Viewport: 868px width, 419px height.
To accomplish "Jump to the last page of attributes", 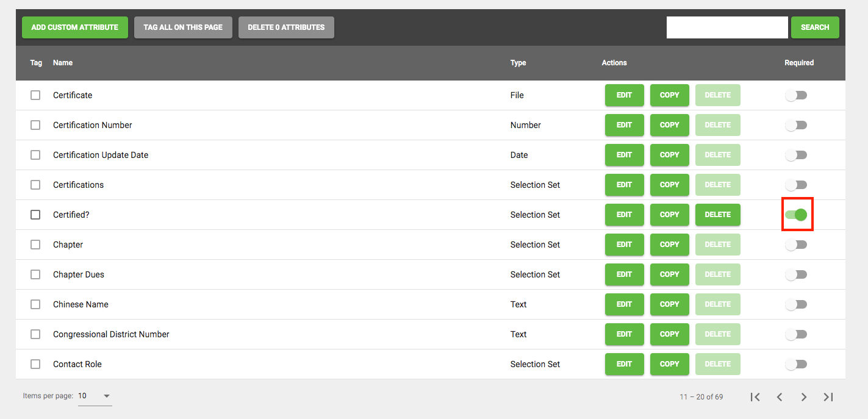I will point(828,397).
